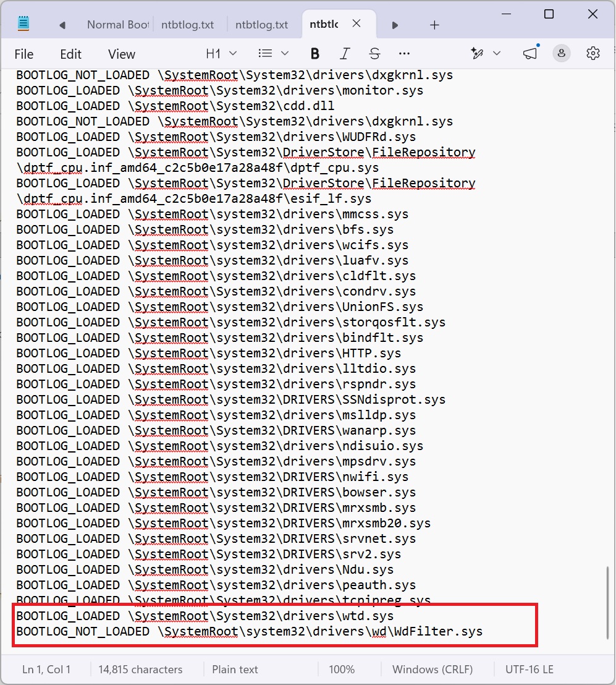Click the Windows (CRLF) line ending indicator
This screenshot has height=685, width=616.
coord(432,670)
